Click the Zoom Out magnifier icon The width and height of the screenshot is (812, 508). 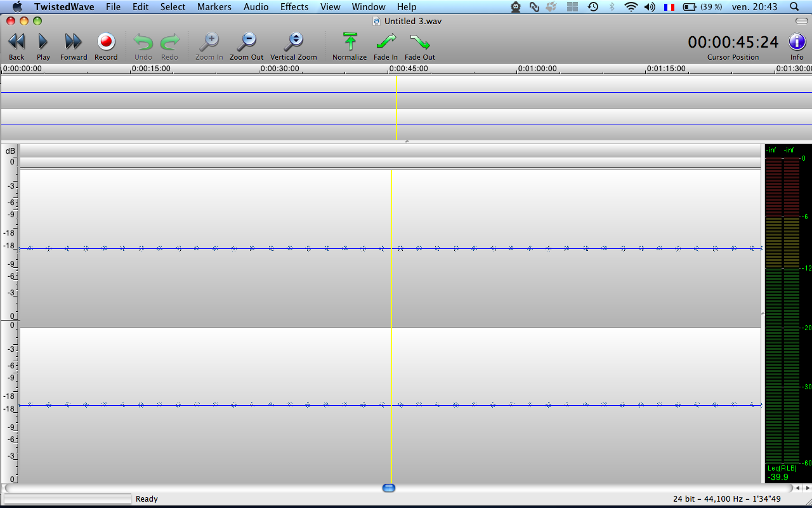[x=246, y=42]
